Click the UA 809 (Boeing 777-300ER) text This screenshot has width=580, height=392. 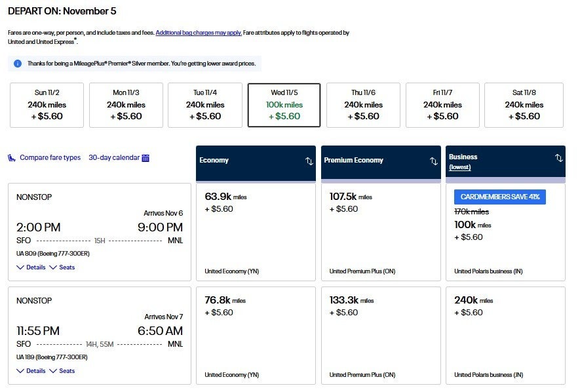(x=53, y=254)
